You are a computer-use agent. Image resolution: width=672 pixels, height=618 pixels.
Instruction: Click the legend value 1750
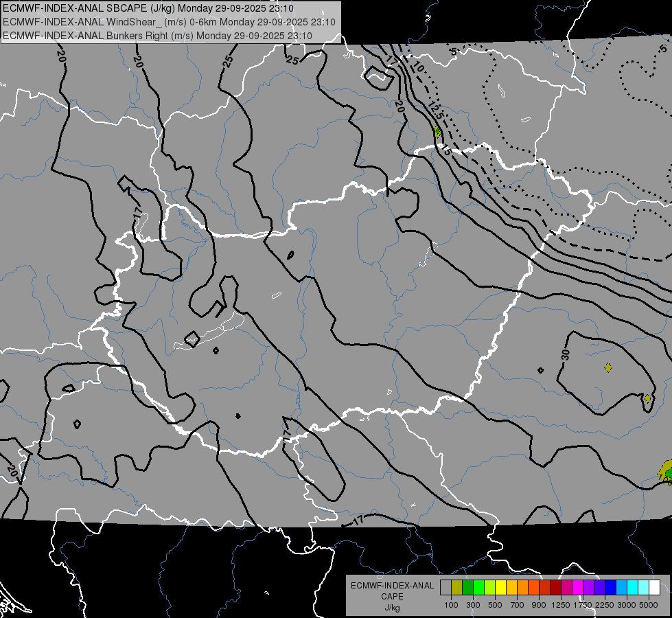point(583,605)
